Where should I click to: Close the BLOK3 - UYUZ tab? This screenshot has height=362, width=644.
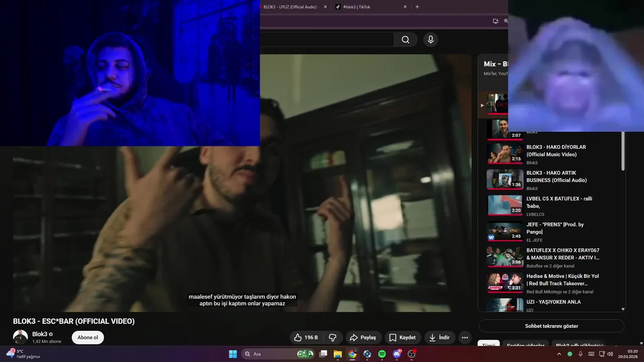pyautogui.click(x=325, y=7)
